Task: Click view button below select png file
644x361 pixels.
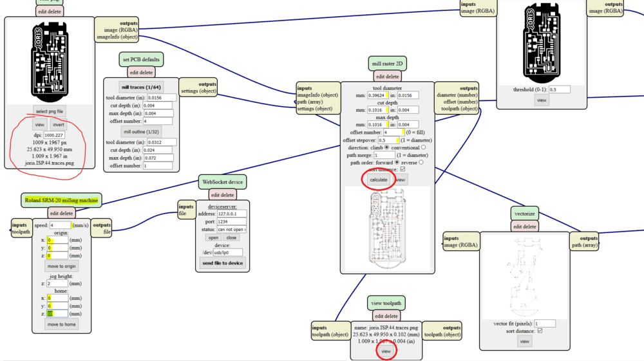Action: pyautogui.click(x=40, y=124)
